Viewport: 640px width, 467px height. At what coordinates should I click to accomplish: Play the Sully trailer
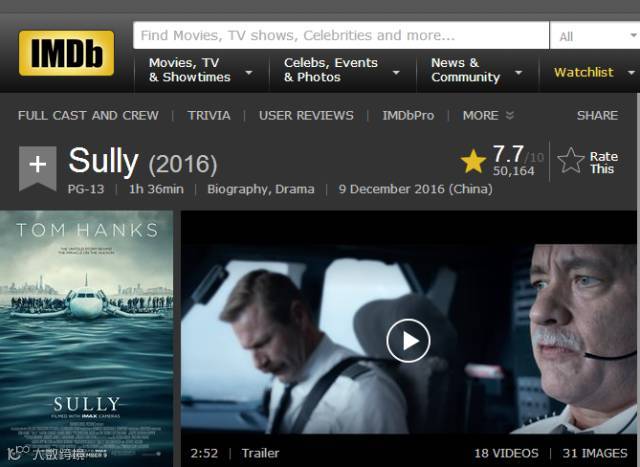click(x=408, y=340)
